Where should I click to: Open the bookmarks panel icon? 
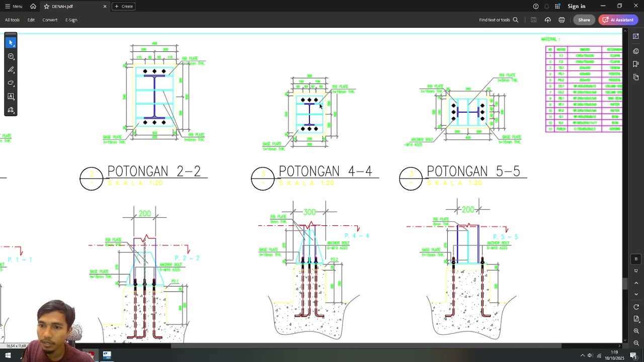(636, 64)
